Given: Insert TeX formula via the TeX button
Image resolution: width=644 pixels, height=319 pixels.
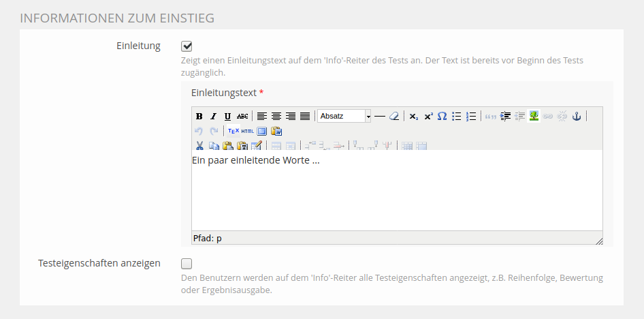Looking at the screenshot, I should tap(233, 131).
